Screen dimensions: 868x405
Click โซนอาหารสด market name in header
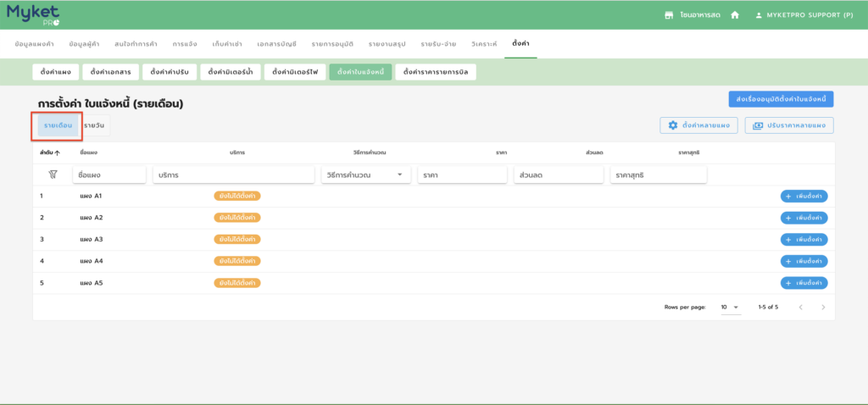tap(699, 15)
